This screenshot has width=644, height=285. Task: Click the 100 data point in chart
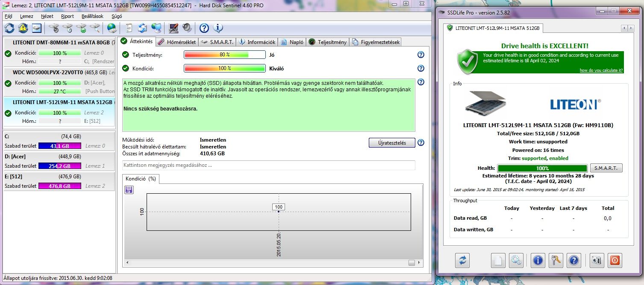279,211
